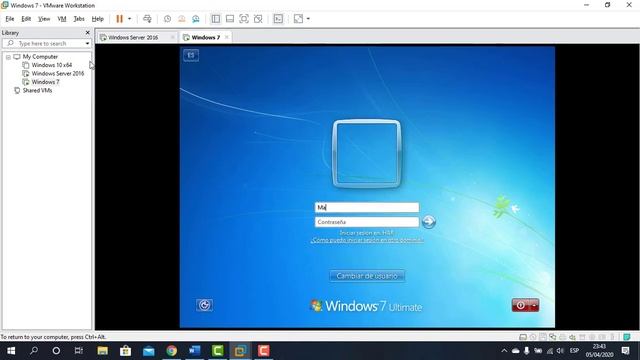Click the keyboard layout icon on the login screen
Image resolution: width=640 pixels, height=360 pixels.
[x=191, y=55]
